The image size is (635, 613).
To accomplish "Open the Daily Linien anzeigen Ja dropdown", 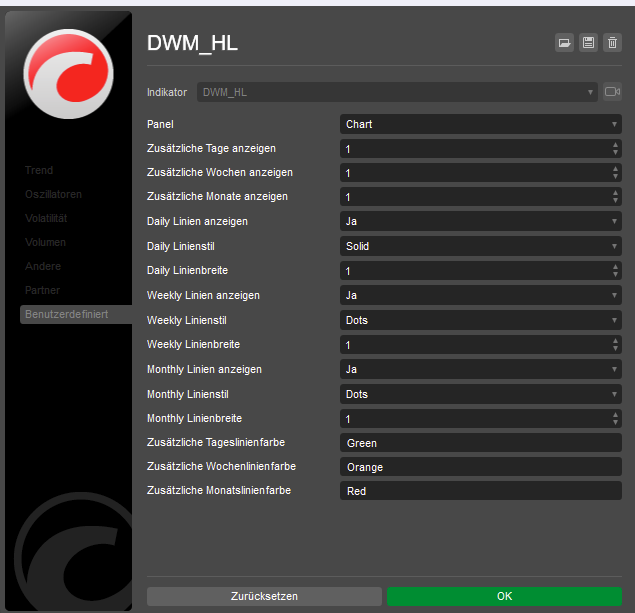I will tap(481, 221).
